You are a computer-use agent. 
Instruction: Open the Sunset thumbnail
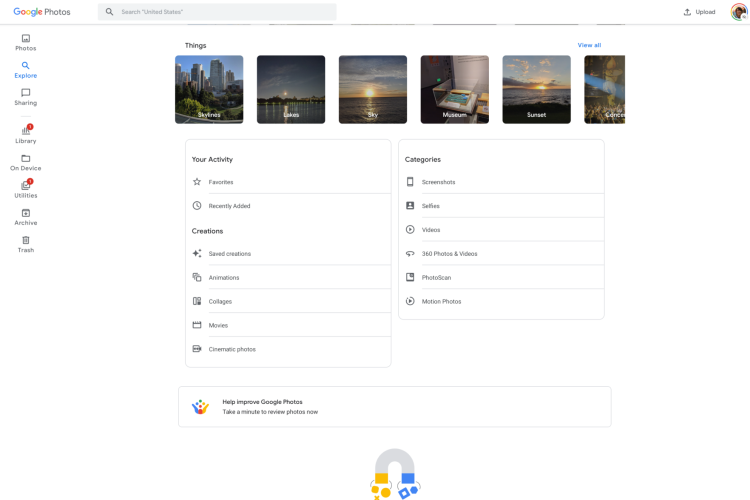coord(536,89)
